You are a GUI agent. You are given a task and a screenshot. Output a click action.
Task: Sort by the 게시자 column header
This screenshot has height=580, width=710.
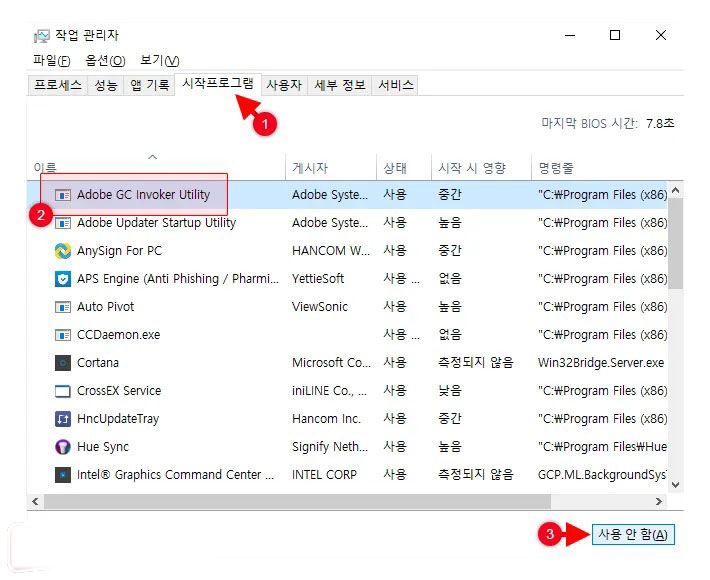click(x=331, y=167)
